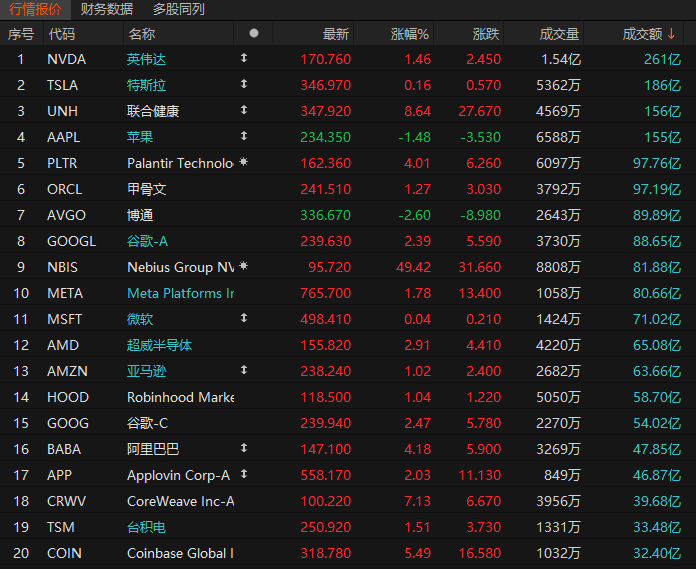Screen dimensions: 696x569
Task: Click COIN turnover 32.40亿
Action: (x=657, y=553)
